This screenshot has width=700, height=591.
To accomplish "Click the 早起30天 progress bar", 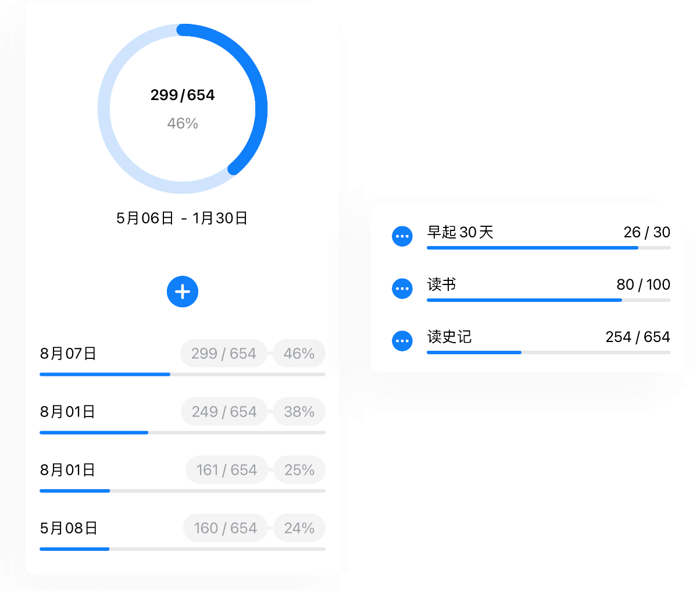I will [549, 248].
